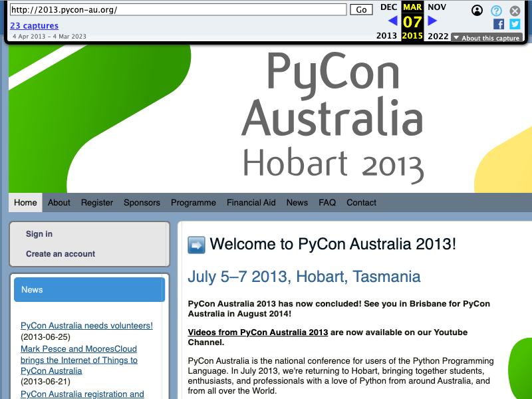The image size is (532, 399).
Task: Close the Wayback Machine toolbar
Action: pos(515,11)
